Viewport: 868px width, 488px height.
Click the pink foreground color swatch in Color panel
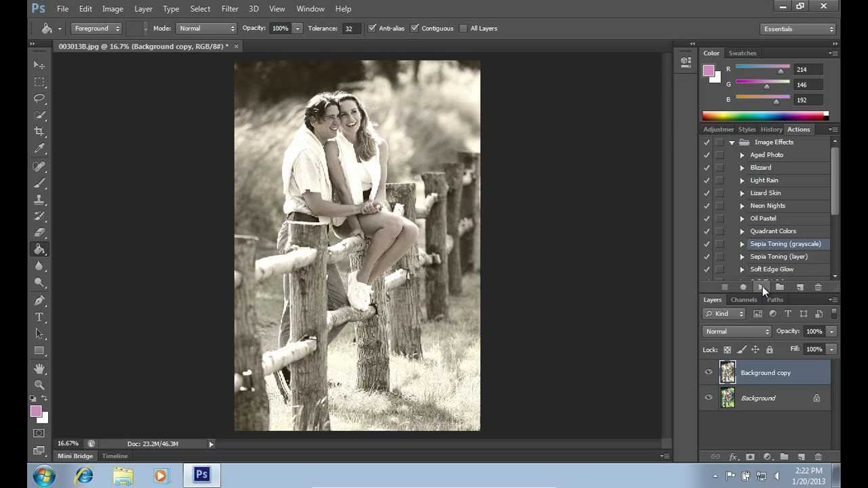[709, 70]
